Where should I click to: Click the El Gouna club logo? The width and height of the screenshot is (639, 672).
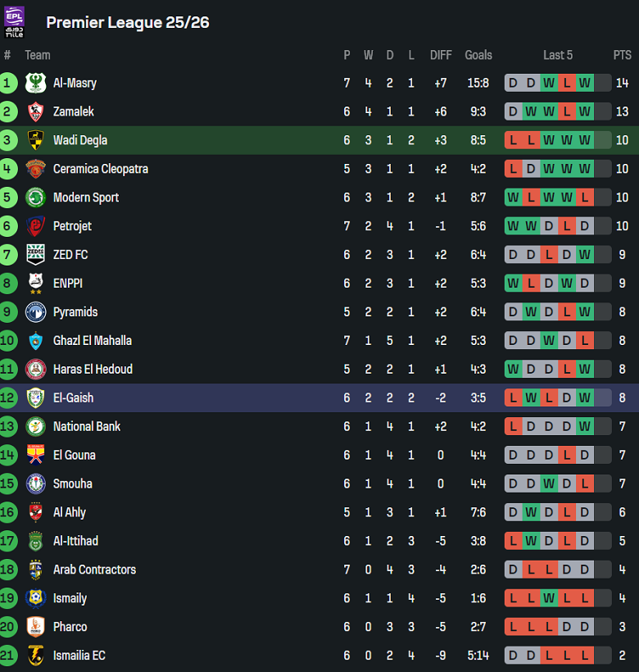[35, 455]
